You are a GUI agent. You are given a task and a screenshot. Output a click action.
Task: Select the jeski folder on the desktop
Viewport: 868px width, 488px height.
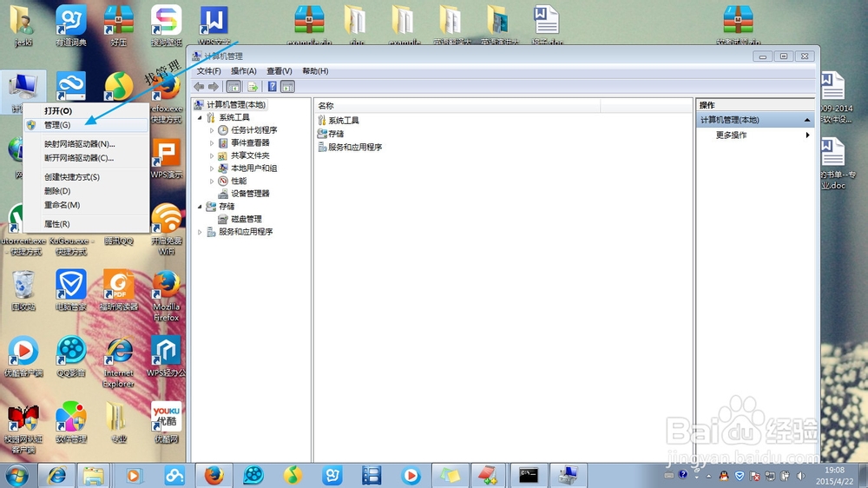(x=23, y=25)
